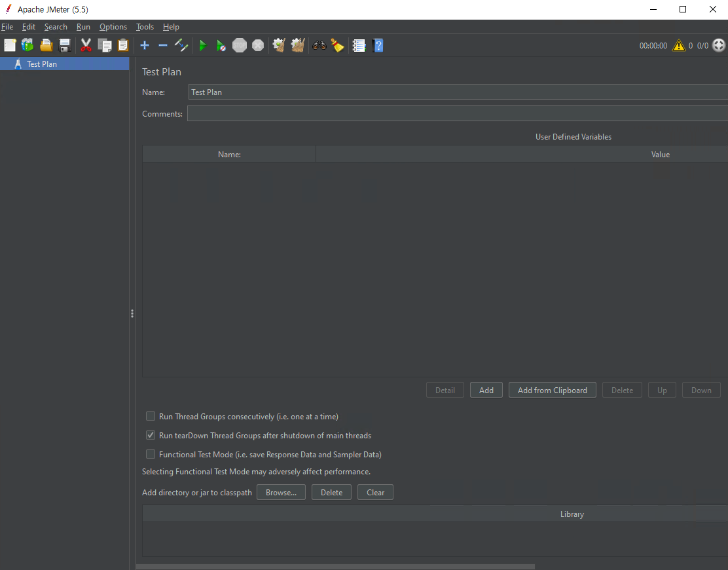Shut down test with X circle icon

[x=258, y=45]
